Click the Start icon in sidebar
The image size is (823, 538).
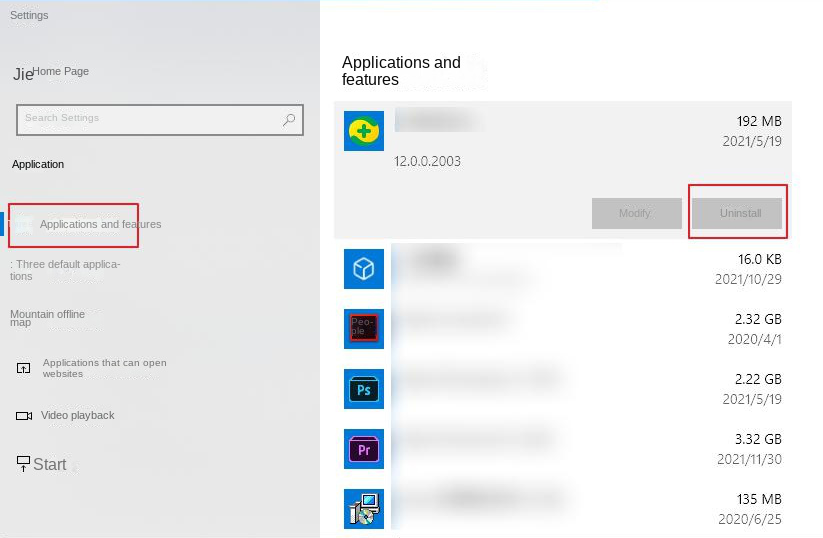click(24, 463)
